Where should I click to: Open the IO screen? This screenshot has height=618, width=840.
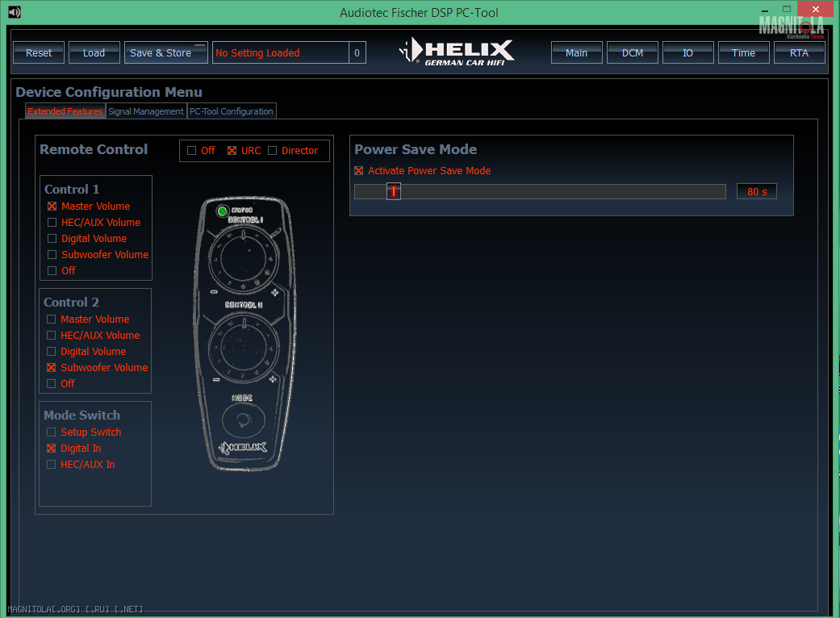tap(687, 52)
